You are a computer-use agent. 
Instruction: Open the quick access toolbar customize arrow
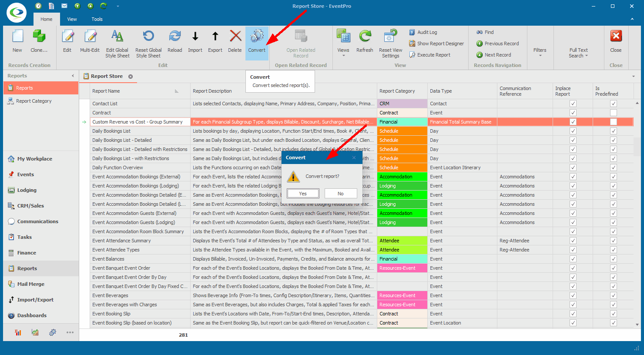[x=117, y=6]
